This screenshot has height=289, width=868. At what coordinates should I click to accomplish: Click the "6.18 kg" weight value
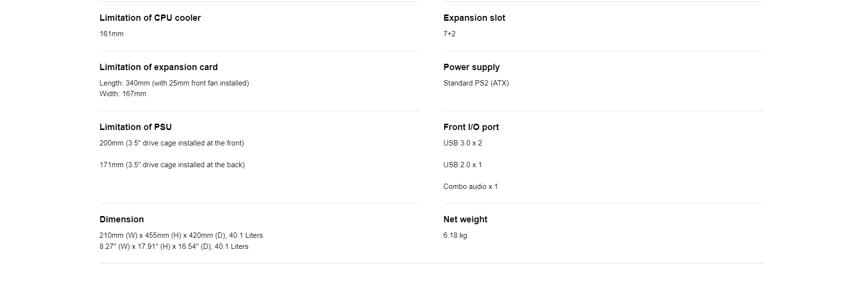point(455,235)
